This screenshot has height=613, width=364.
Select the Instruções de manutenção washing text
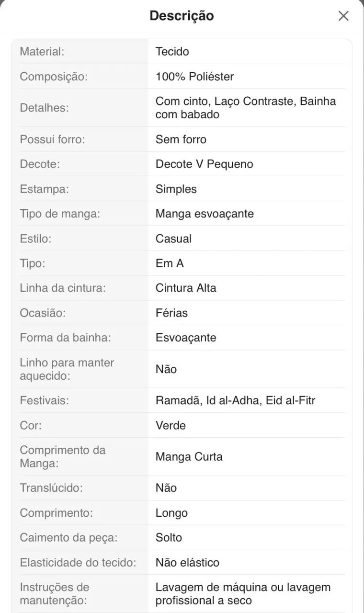(x=243, y=594)
